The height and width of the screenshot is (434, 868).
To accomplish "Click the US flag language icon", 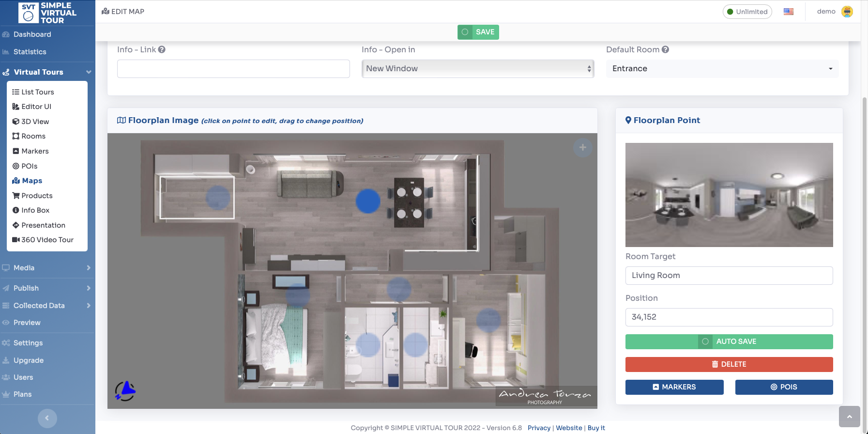I will click(788, 12).
